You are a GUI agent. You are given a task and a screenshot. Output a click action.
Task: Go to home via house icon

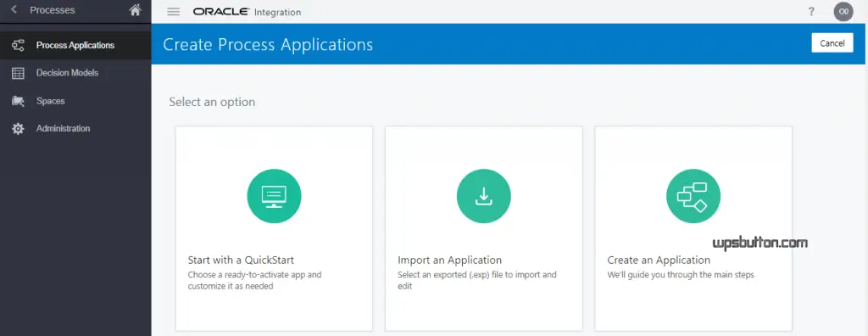[x=135, y=10]
